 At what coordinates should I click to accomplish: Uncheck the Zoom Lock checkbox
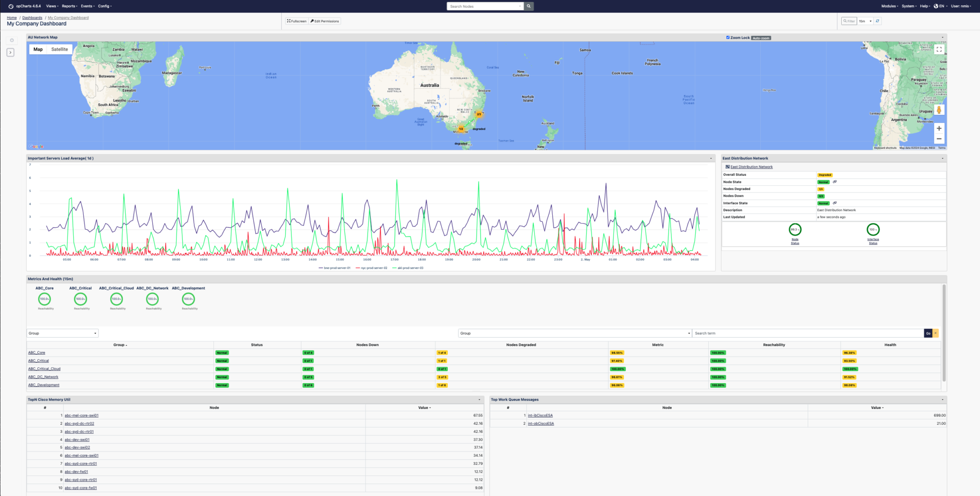click(x=728, y=37)
